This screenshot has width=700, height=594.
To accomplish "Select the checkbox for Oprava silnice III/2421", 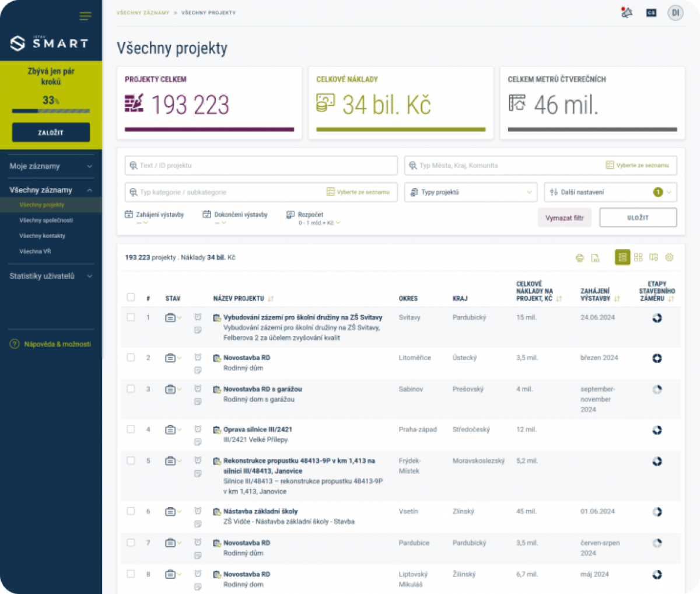I will click(x=131, y=429).
